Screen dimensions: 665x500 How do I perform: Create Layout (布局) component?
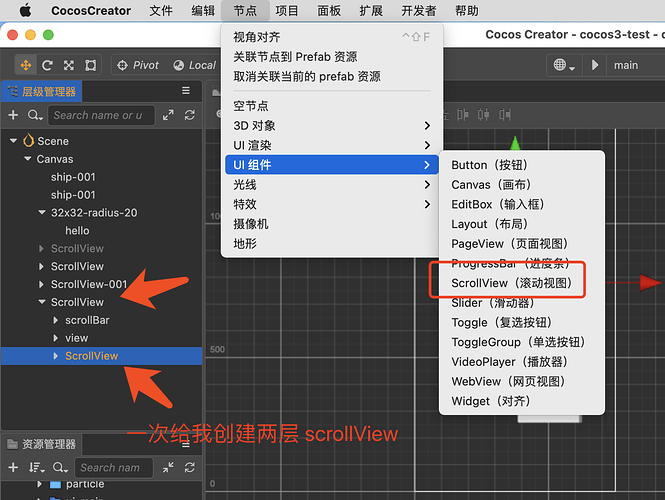pyautogui.click(x=522, y=224)
